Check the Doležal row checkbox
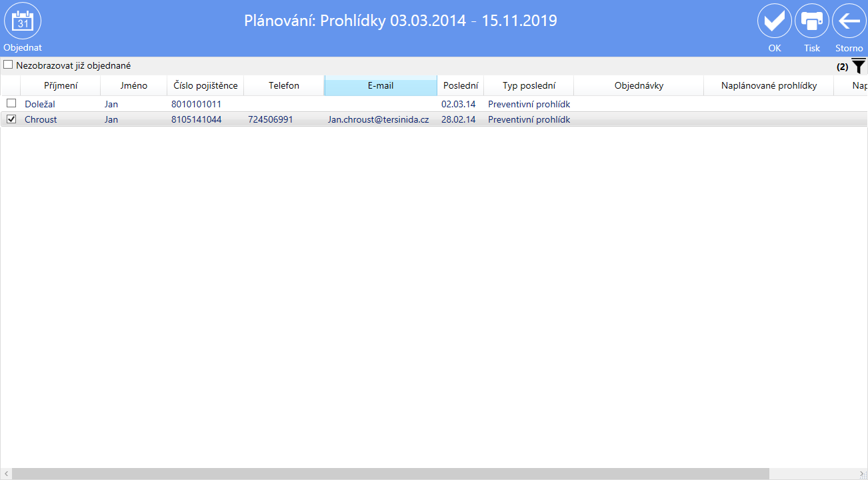The height and width of the screenshot is (480, 868). coord(11,103)
